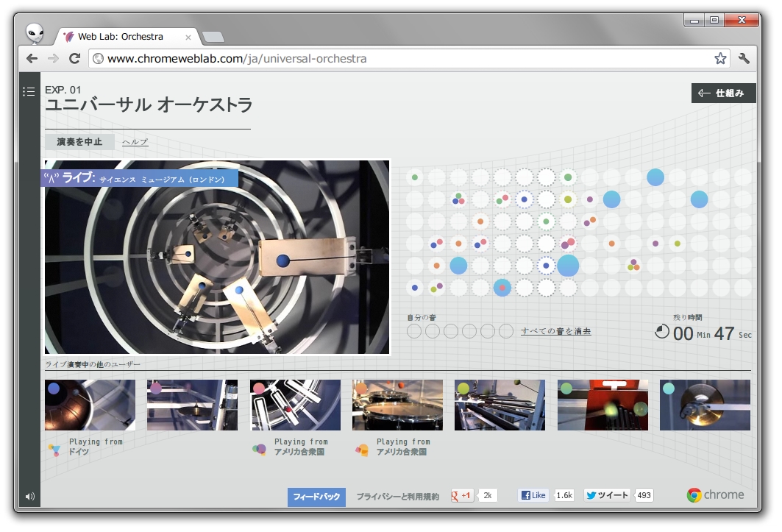Click the address bar URL field

tap(409, 58)
